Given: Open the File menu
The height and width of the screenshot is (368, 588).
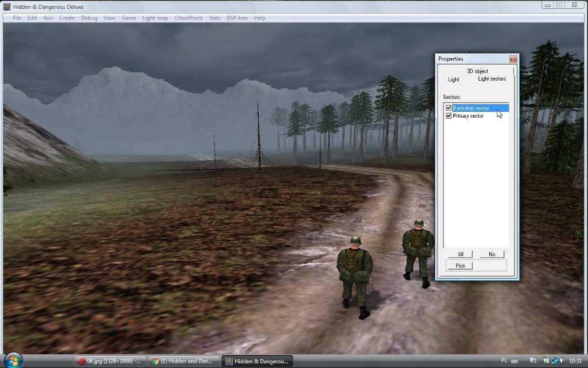Looking at the screenshot, I should coord(17,18).
